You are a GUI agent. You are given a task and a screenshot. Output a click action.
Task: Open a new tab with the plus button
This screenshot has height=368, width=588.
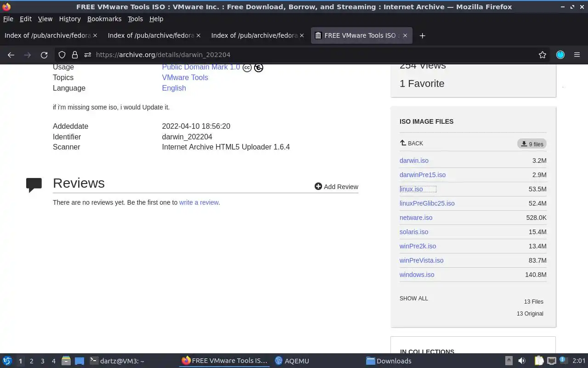click(x=422, y=35)
